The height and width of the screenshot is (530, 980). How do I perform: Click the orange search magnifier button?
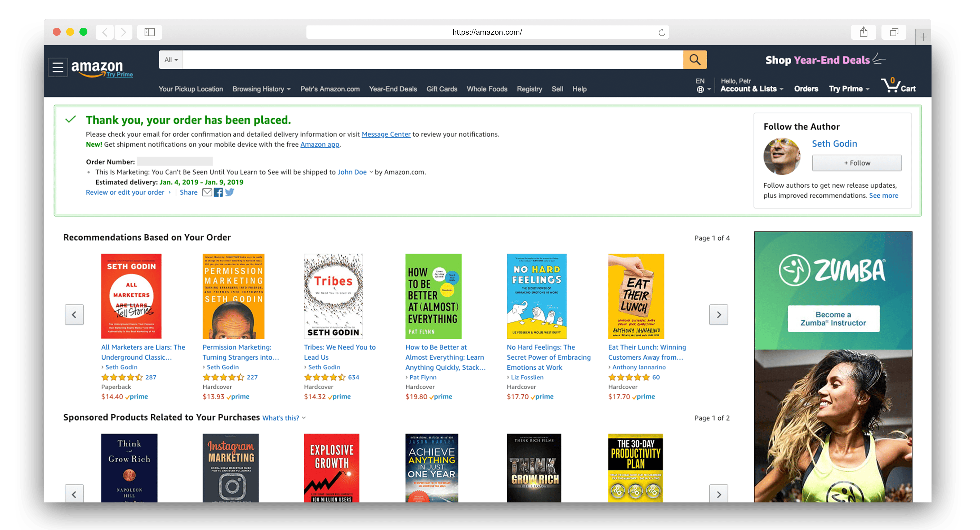pyautogui.click(x=695, y=60)
